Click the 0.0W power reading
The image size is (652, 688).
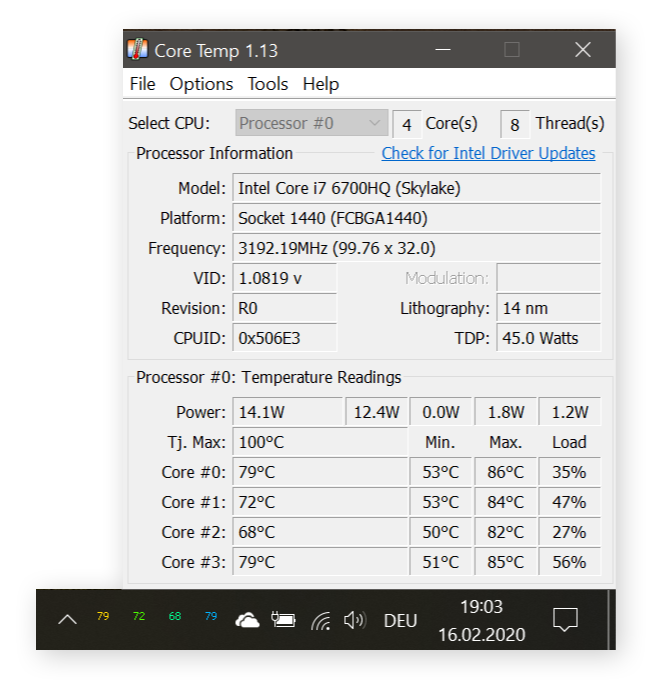coord(441,412)
